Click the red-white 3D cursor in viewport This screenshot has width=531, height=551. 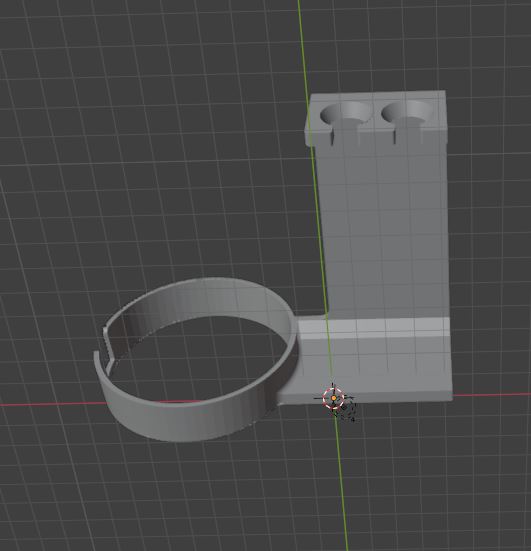[333, 398]
